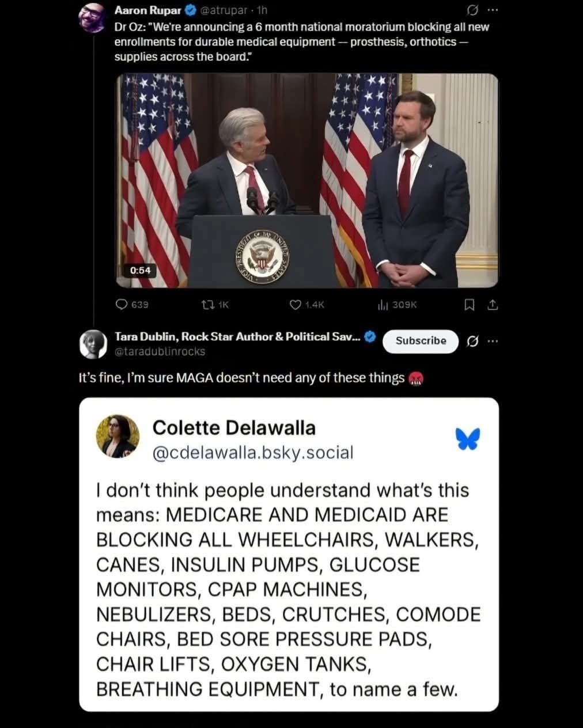Open the more options menu on Tara Dublin's post
583x728 pixels.
coord(492,341)
